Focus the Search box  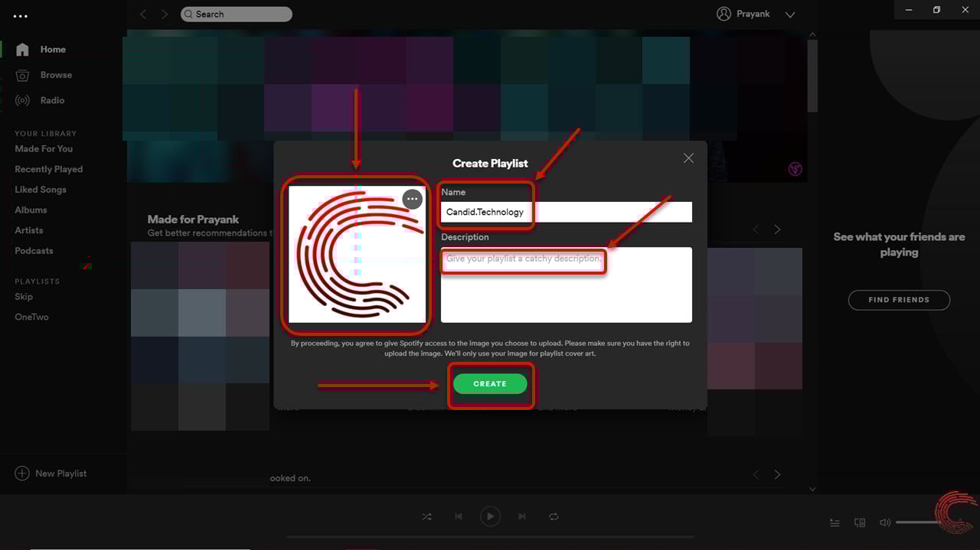coord(237,15)
